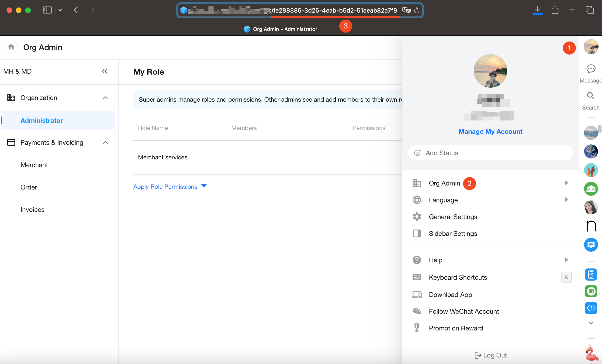
Task: Click Manage My Account link
Action: (490, 132)
